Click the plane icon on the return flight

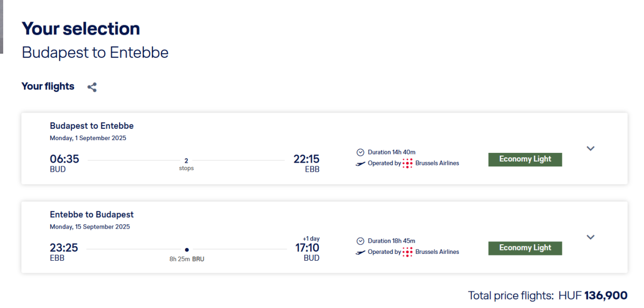coord(361,252)
